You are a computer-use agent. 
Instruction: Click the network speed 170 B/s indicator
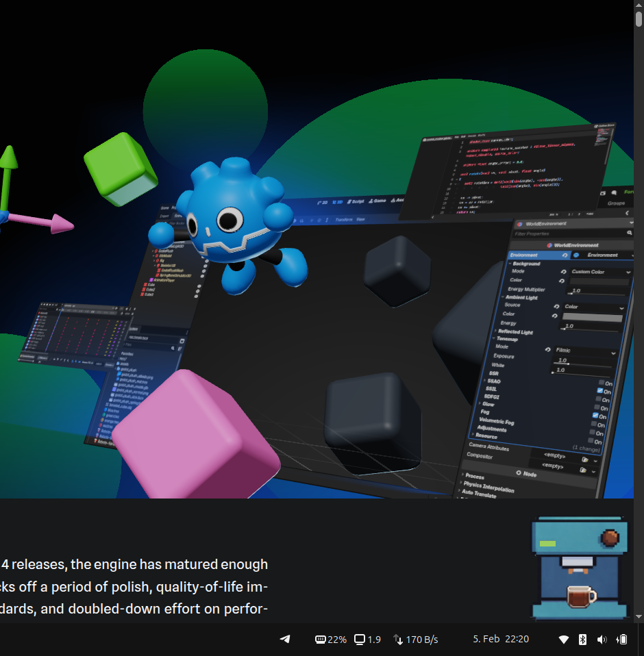[416, 640]
